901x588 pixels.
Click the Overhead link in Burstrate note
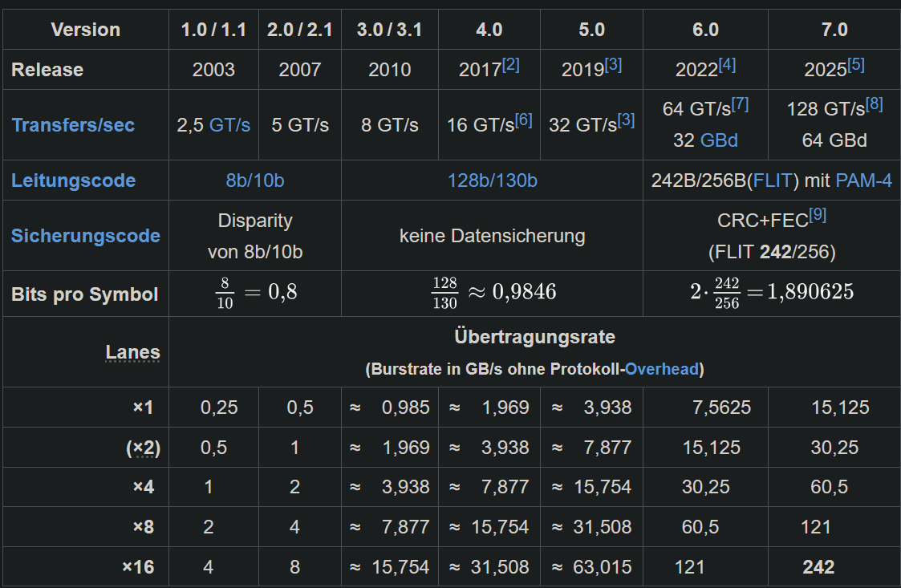[x=662, y=370]
